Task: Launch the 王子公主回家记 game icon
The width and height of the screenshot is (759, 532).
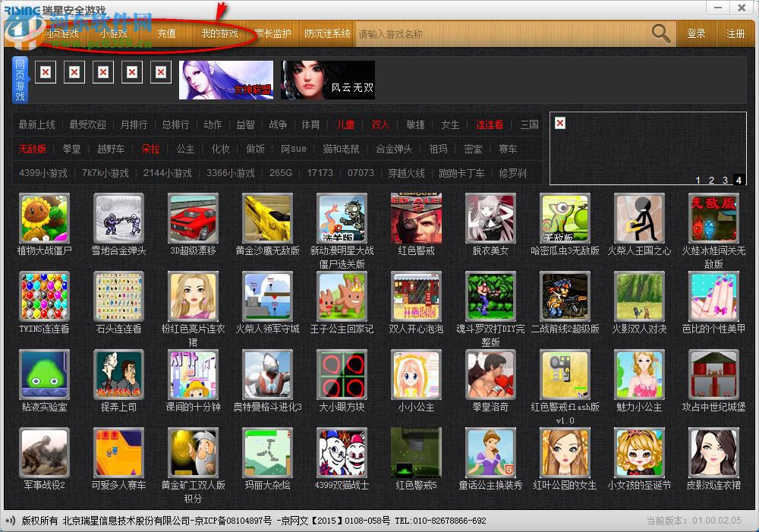Action: tap(342, 296)
